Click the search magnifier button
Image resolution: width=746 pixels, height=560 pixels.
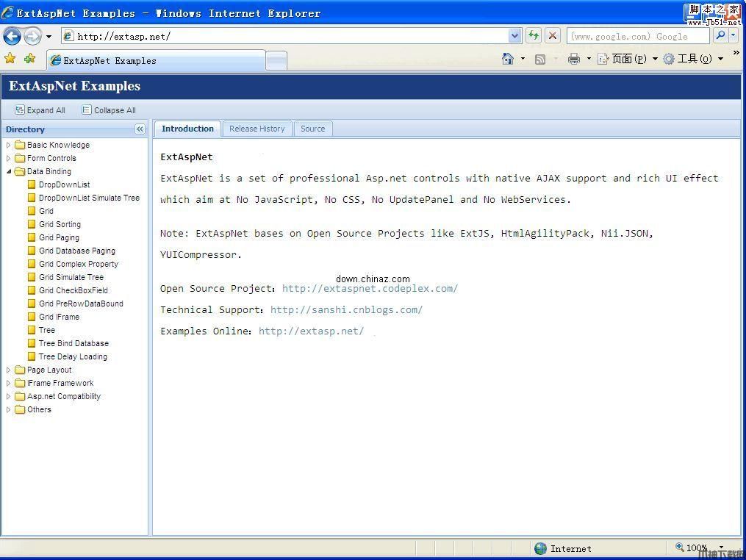[720, 36]
